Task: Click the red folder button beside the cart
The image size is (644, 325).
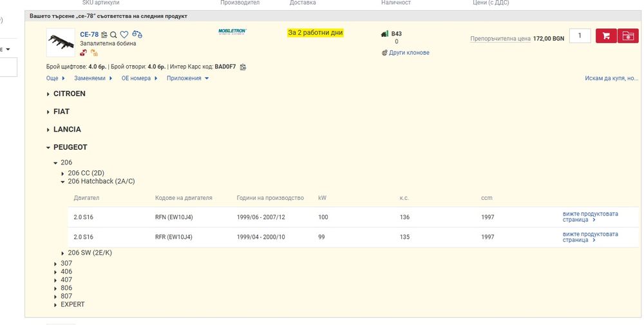Action: click(628, 36)
